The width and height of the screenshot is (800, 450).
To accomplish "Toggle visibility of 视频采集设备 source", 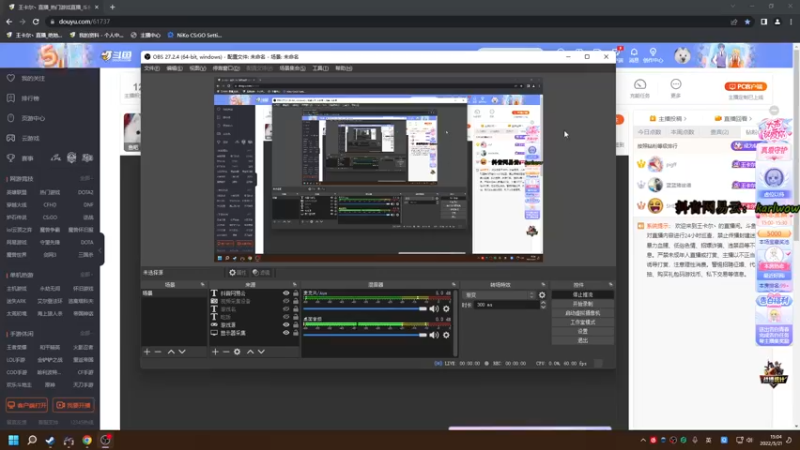I will coord(286,301).
